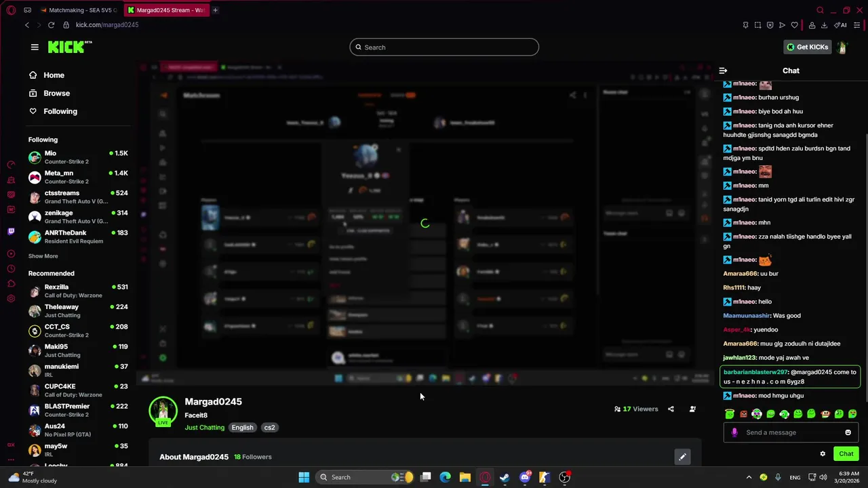The width and height of the screenshot is (868, 488).
Task: Click the pencil edit icon in About section
Action: [682, 457]
